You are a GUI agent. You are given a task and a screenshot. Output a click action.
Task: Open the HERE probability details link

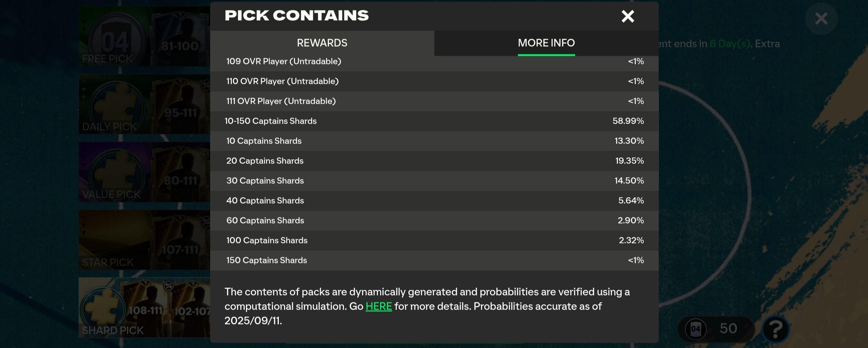pyautogui.click(x=379, y=306)
